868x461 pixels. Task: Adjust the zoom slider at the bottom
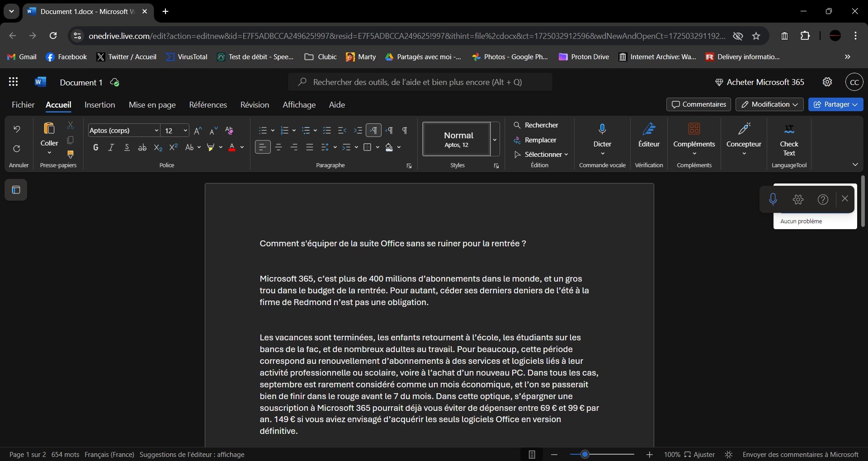point(585,454)
